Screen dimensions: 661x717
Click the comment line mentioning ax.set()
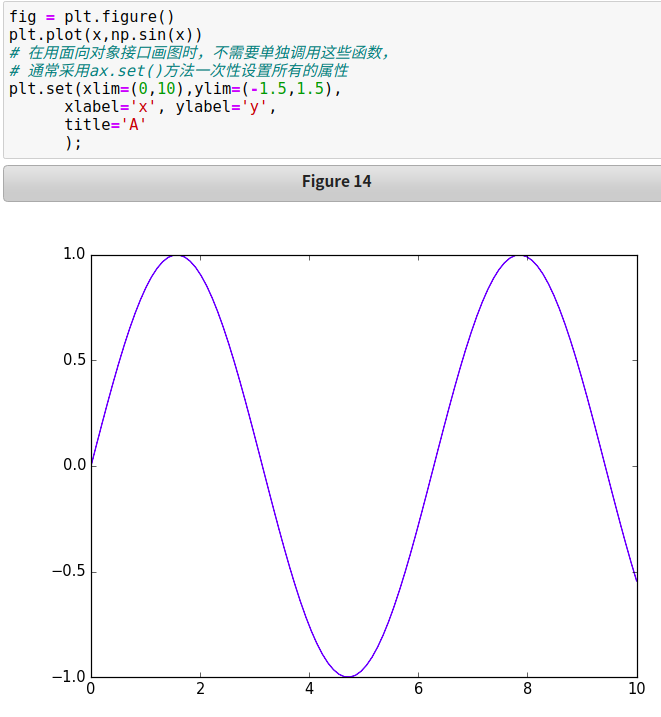pos(179,71)
